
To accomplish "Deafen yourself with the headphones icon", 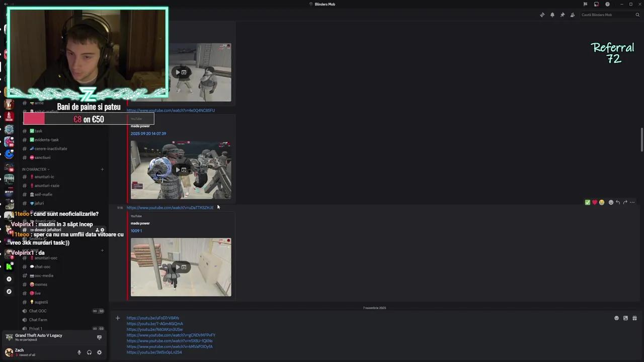I will (89, 352).
